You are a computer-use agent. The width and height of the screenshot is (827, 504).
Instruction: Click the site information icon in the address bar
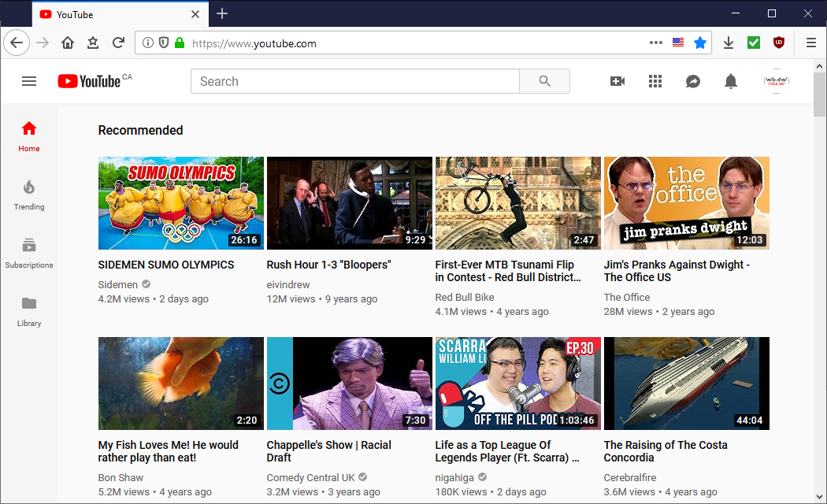click(148, 43)
